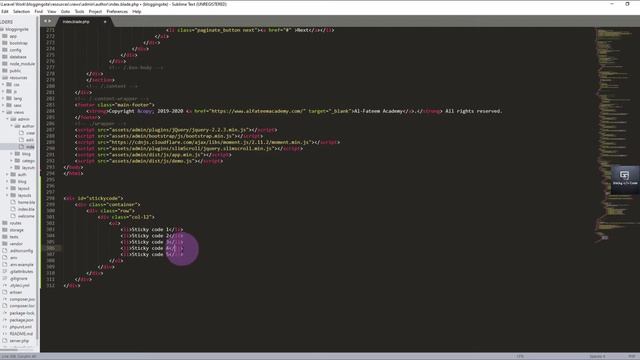640x360 pixels.
Task: Click the resources folder icon
Action: point(5,78)
